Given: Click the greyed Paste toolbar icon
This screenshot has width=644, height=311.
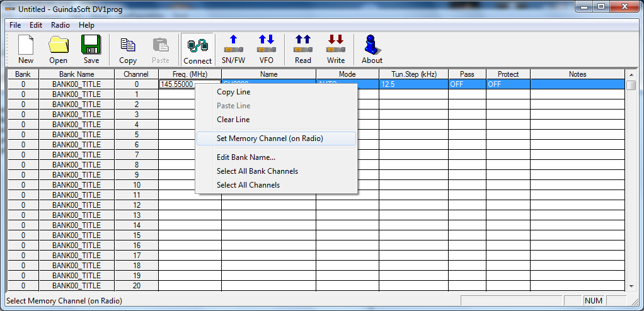Looking at the screenshot, I should click(160, 49).
